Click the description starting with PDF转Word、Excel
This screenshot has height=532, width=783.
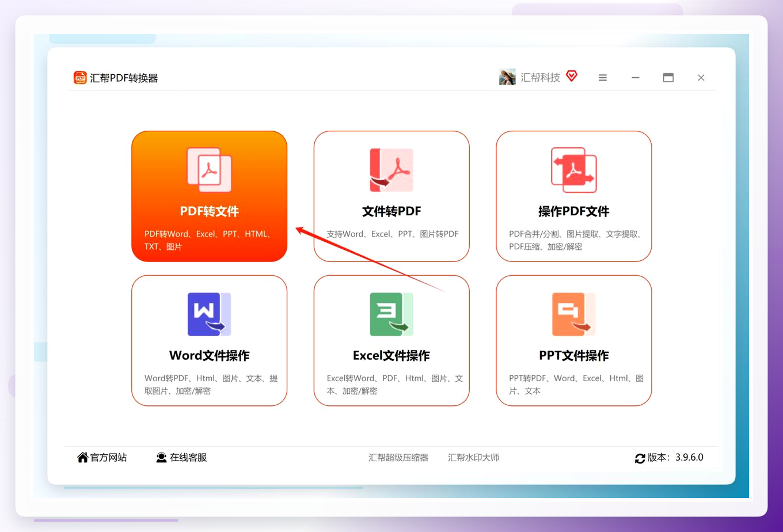(x=208, y=240)
